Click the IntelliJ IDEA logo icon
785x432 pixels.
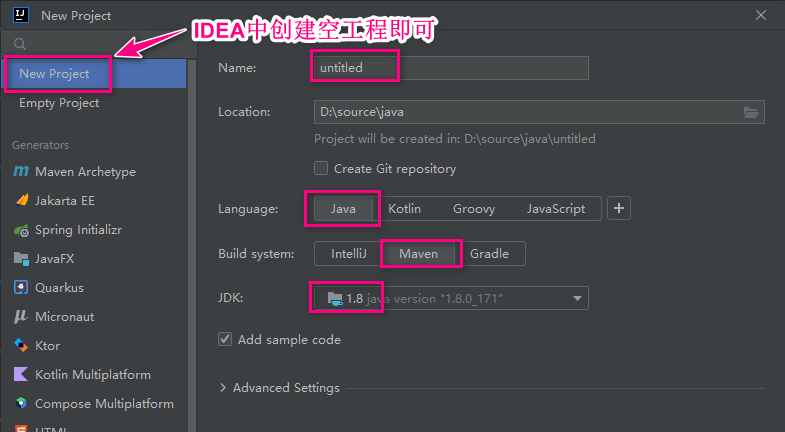click(21, 15)
